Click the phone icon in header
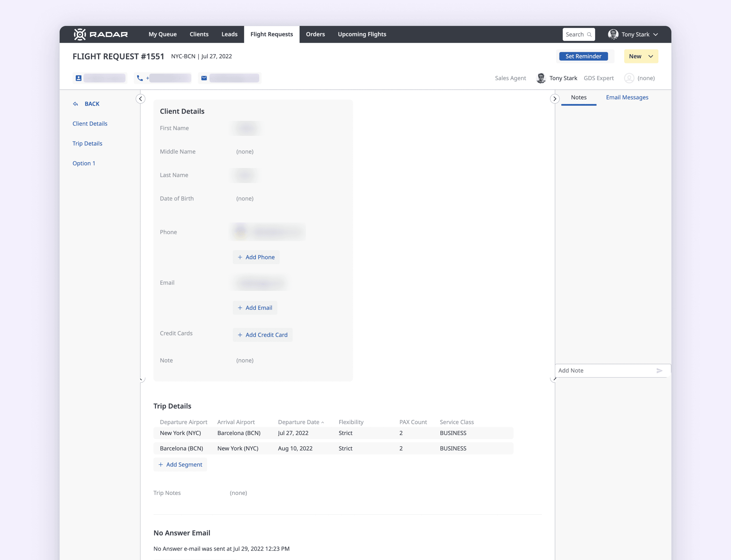This screenshot has height=560, width=731. (x=140, y=78)
